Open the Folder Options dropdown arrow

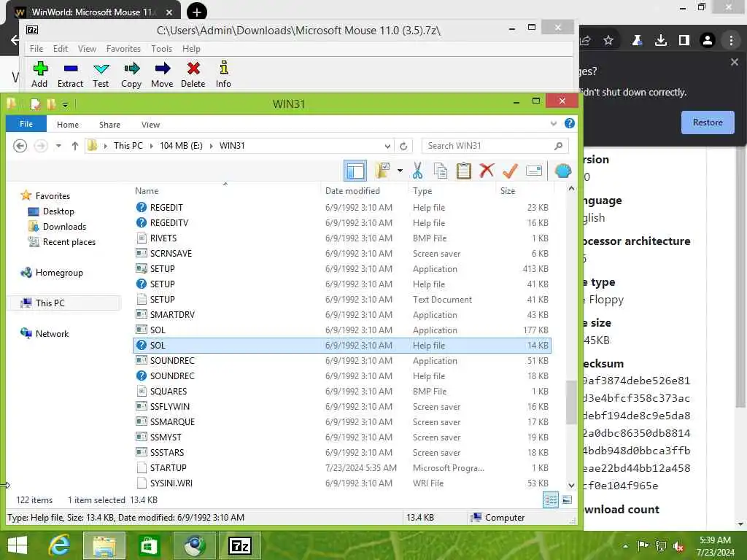(400, 171)
